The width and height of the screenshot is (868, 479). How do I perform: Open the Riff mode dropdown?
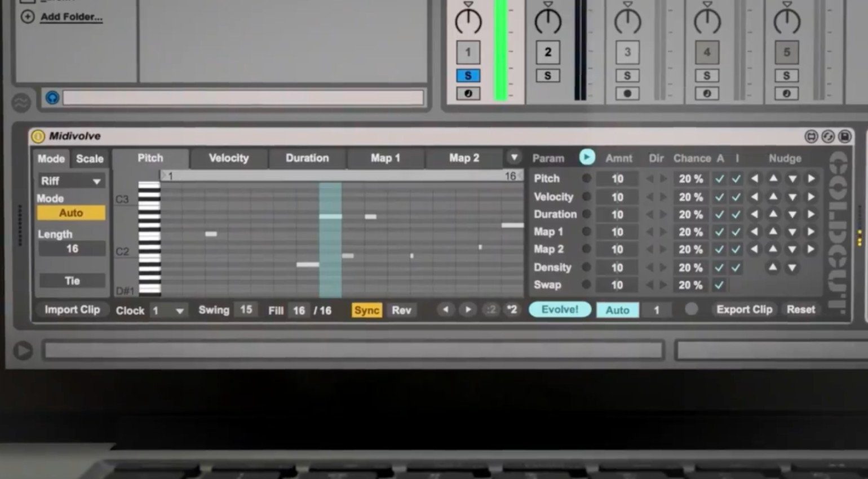[x=71, y=181]
